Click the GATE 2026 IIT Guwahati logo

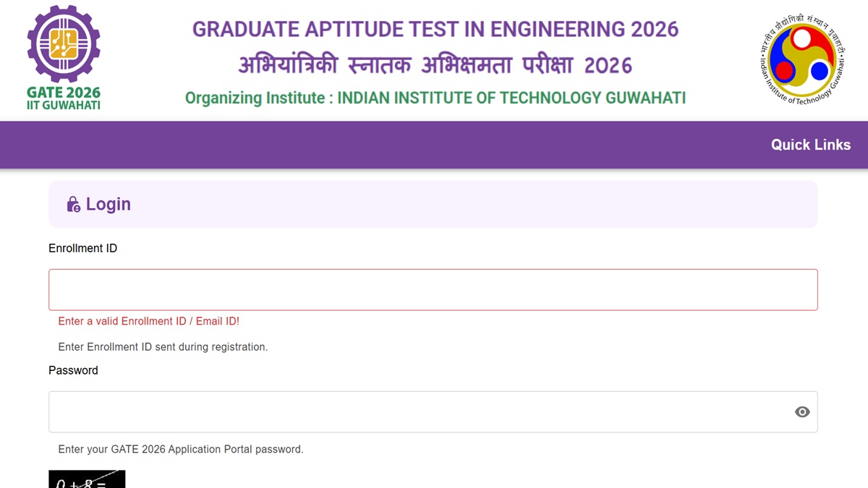[64, 56]
